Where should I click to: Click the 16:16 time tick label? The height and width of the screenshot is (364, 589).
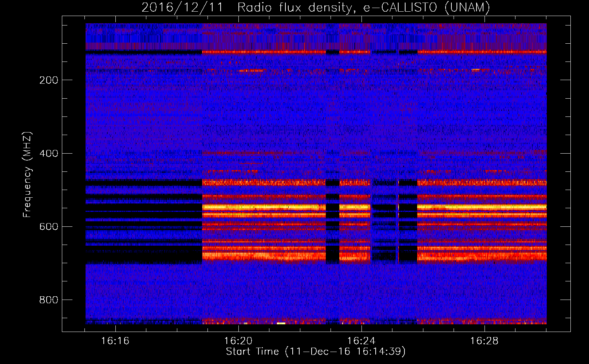115,341
